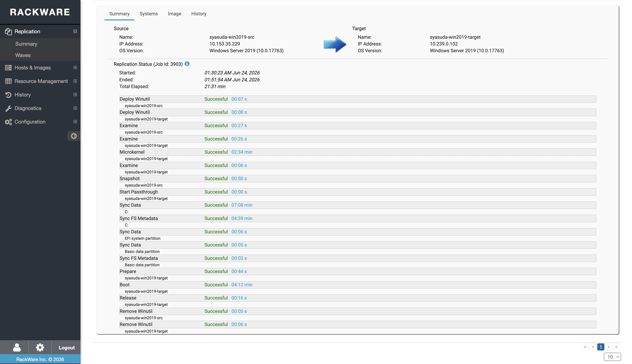Click the Resource Management grid icon
This screenshot has height=364, width=632.
coord(8,81)
